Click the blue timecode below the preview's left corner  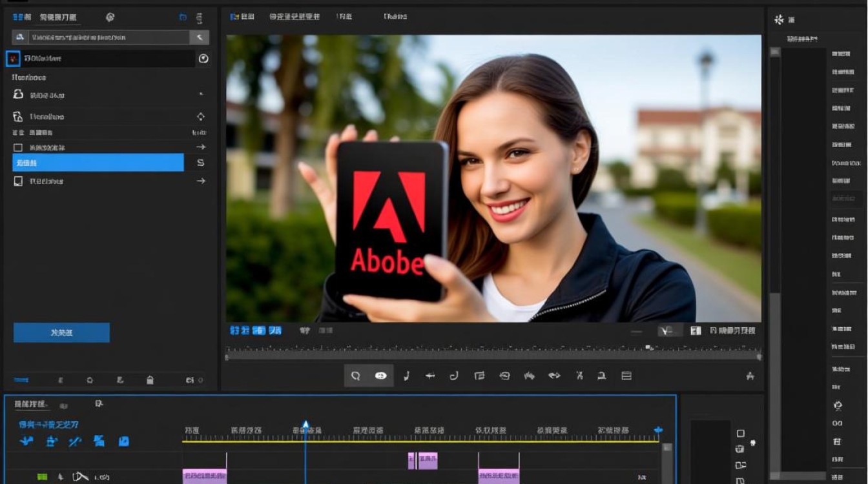(256, 330)
